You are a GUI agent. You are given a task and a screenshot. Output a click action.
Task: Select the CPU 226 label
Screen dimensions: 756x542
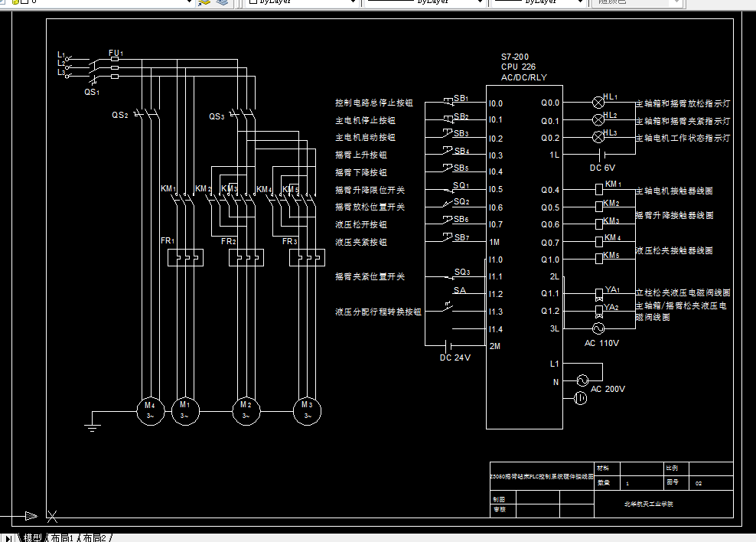pyautogui.click(x=518, y=67)
